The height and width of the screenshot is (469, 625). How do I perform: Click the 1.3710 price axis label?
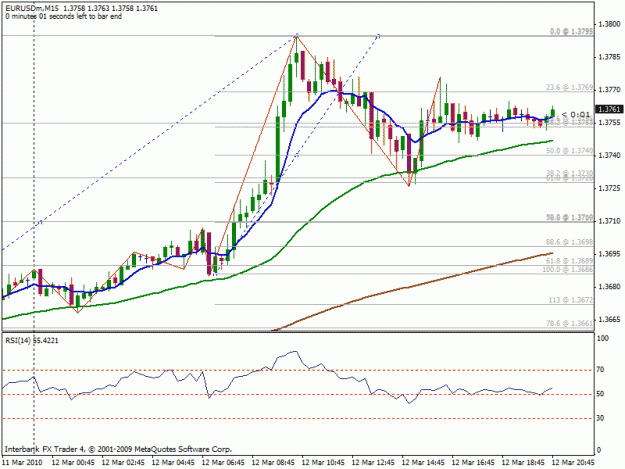(609, 221)
